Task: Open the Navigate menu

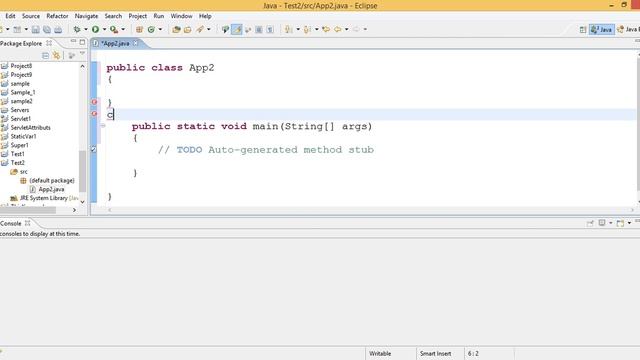Action: 86,16
